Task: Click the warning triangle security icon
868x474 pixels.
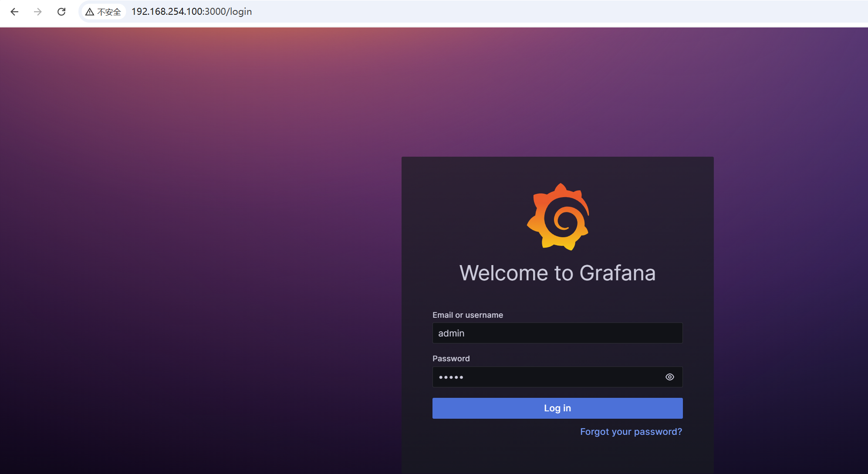Action: click(x=90, y=12)
